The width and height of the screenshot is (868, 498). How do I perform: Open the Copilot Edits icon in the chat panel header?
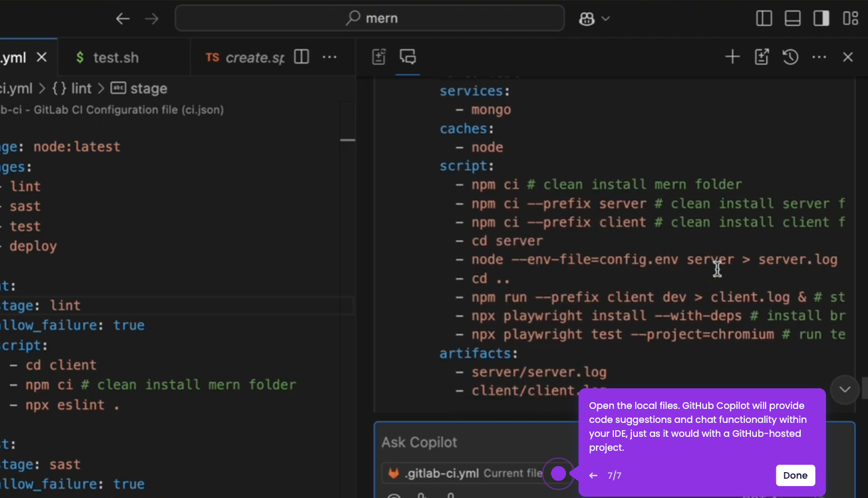pos(379,57)
